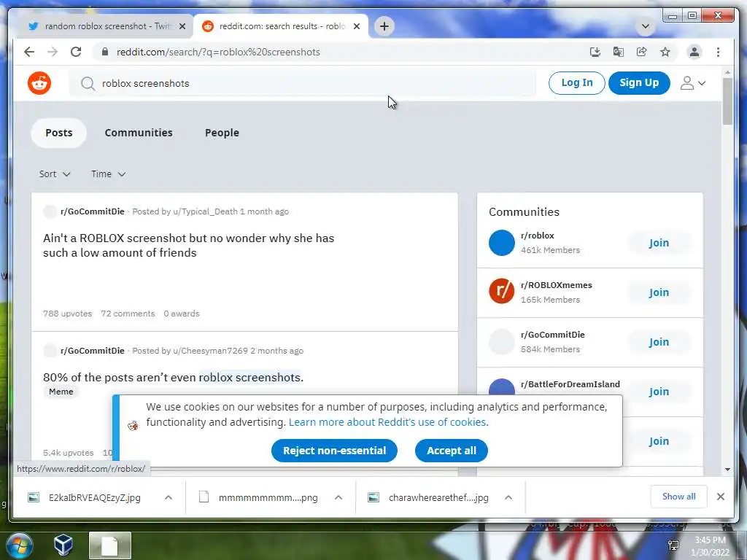Bookmark this page with star icon

[x=665, y=52]
